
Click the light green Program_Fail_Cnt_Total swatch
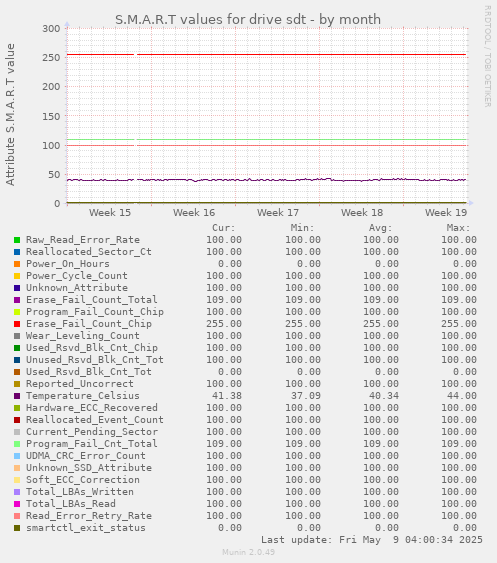point(17,444)
